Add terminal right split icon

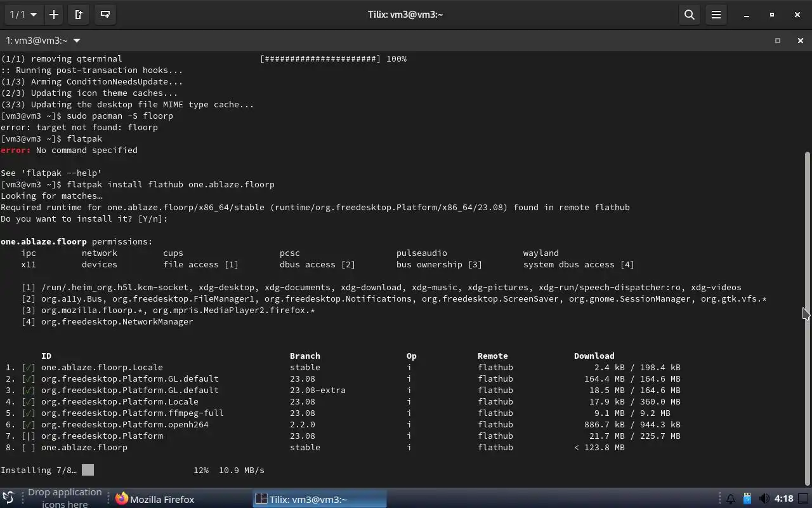pos(79,14)
